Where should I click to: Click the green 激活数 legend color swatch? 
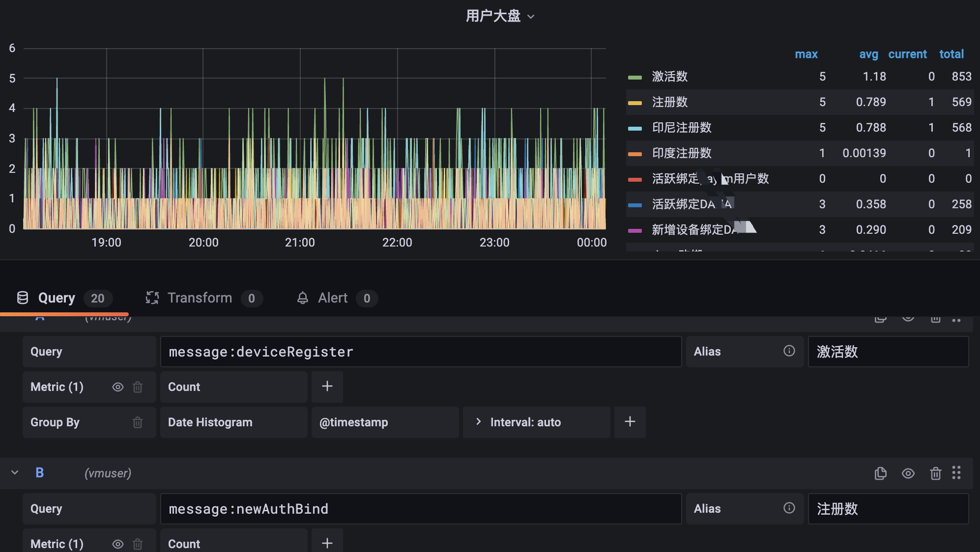click(x=635, y=77)
